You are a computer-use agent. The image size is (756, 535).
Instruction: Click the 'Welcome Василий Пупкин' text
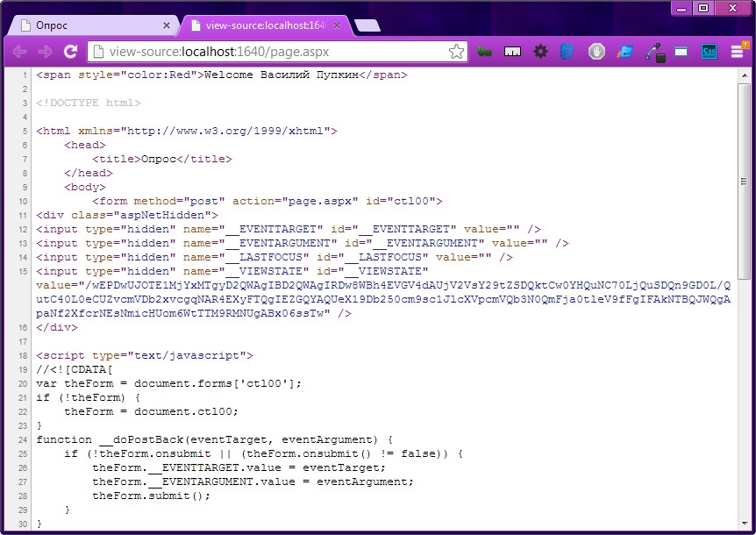click(282, 75)
